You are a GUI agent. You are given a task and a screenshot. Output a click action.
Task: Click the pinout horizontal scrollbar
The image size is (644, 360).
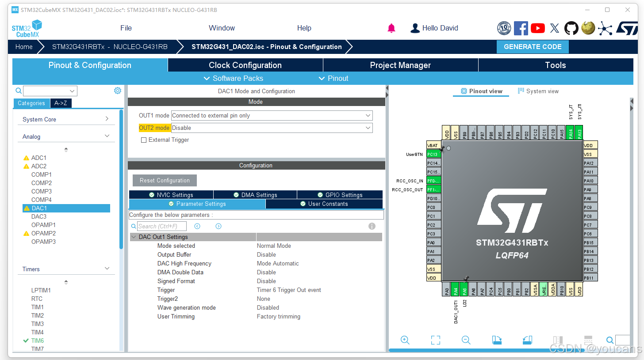pos(487,350)
